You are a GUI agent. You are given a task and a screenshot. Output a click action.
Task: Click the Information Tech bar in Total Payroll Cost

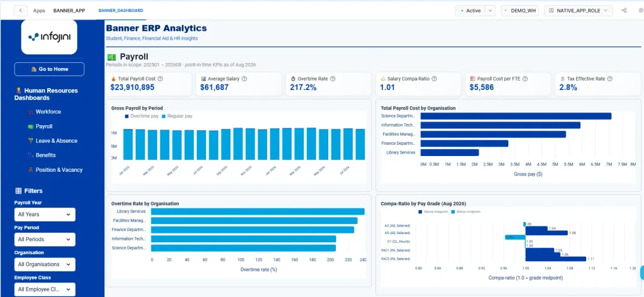tap(500, 125)
